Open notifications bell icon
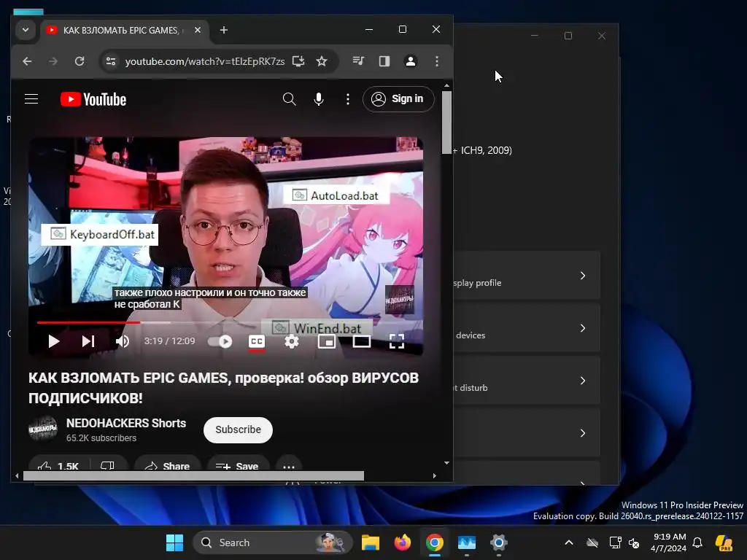 pyautogui.click(x=697, y=542)
